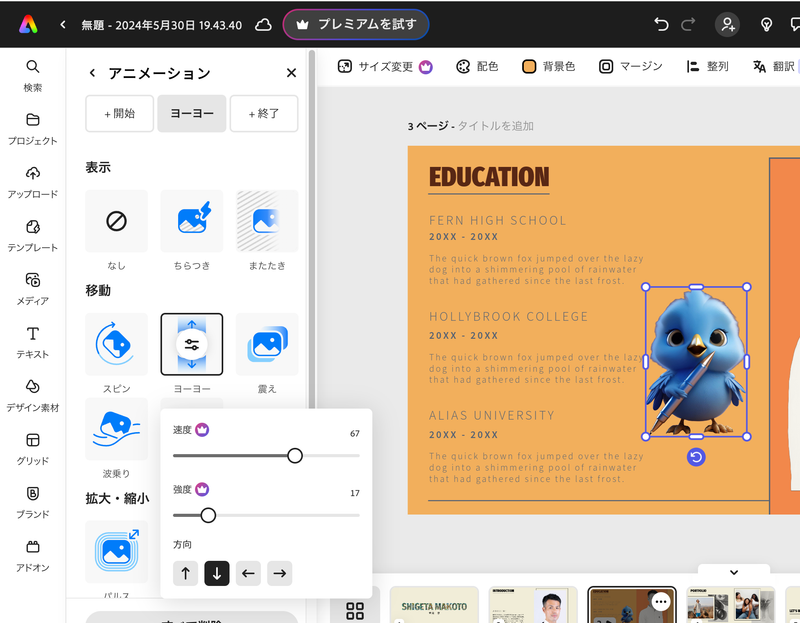Click the プレミアムを試す button
Screen dimensions: 800x623
pyautogui.click(x=356, y=24)
